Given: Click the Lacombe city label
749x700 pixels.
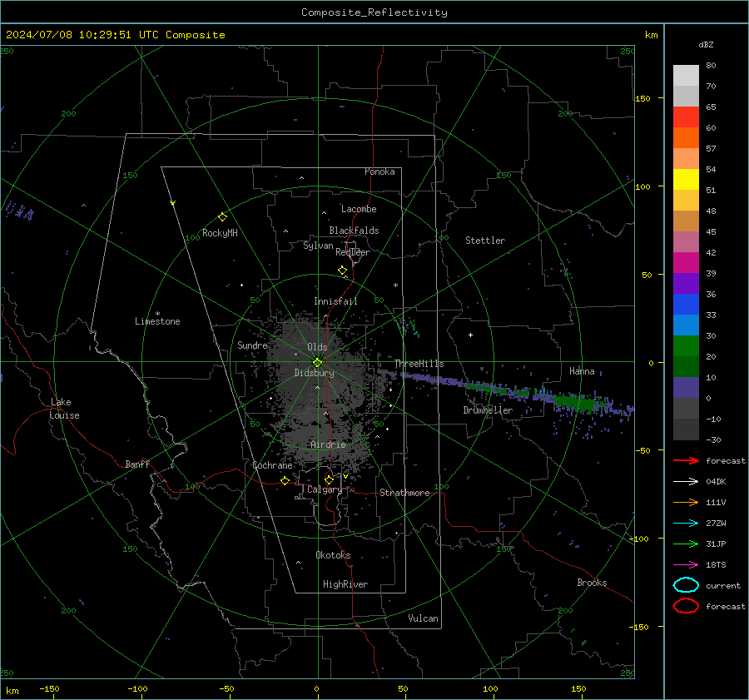Looking at the screenshot, I should coord(359,209).
